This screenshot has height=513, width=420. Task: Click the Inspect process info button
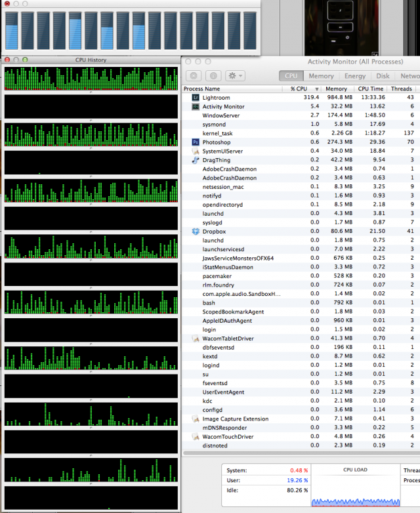pyautogui.click(x=213, y=76)
